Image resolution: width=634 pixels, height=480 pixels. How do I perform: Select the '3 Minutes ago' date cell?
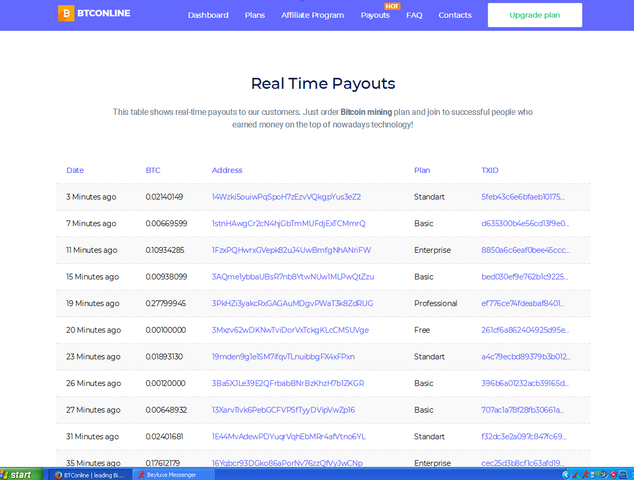[x=91, y=197]
